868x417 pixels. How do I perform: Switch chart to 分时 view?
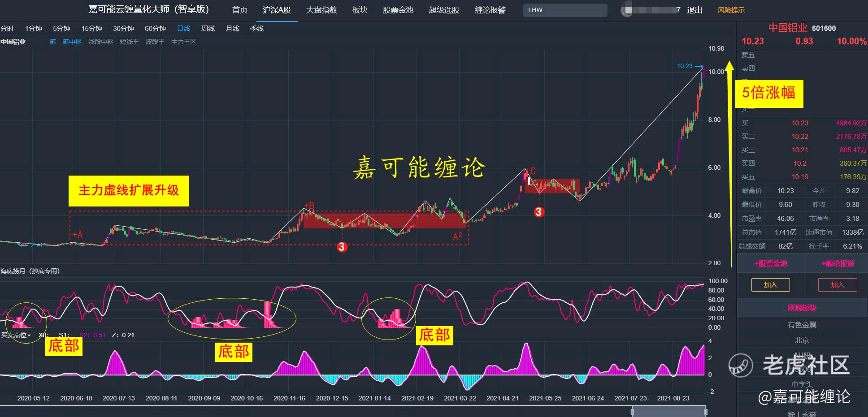point(7,29)
